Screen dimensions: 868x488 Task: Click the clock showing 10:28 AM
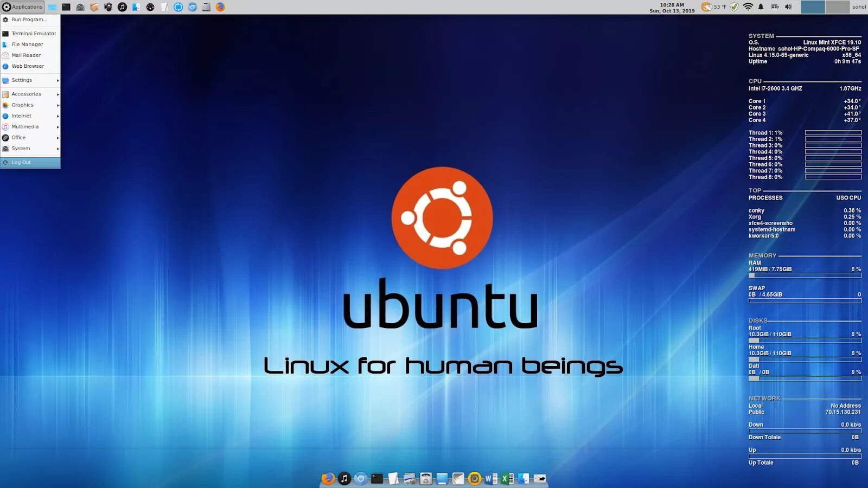(672, 8)
